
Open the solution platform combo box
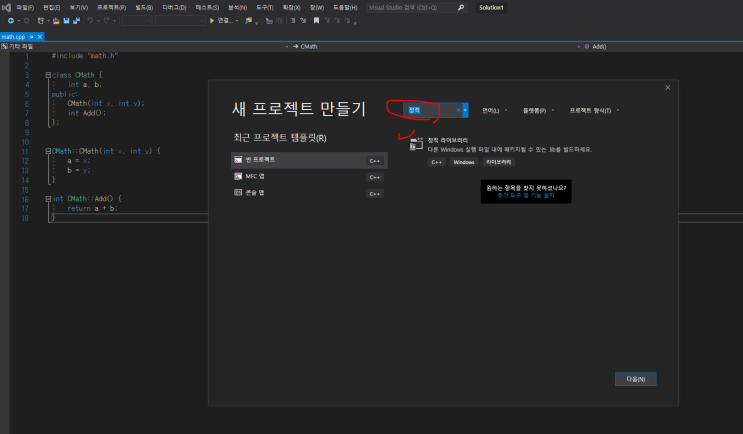click(x=180, y=21)
